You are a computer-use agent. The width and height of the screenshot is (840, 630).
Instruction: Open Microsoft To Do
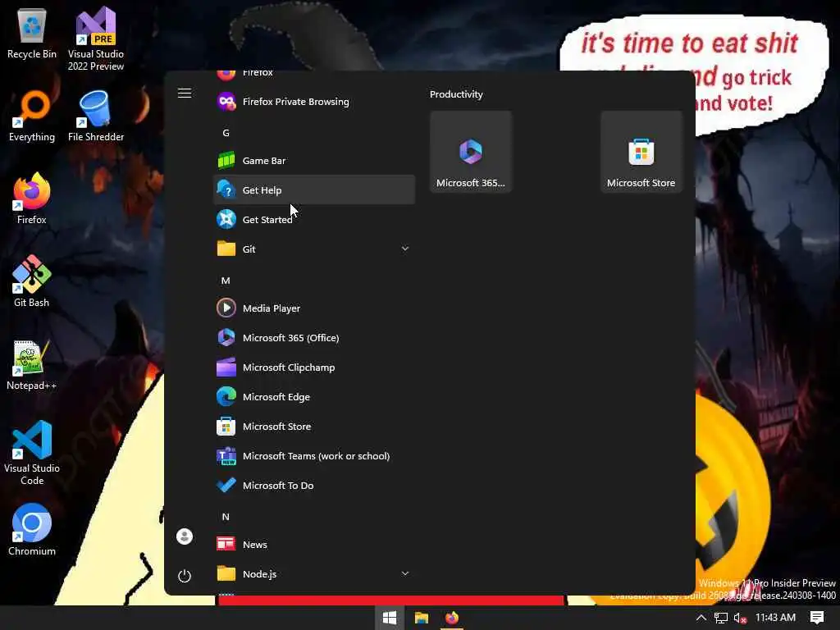[x=314, y=486]
